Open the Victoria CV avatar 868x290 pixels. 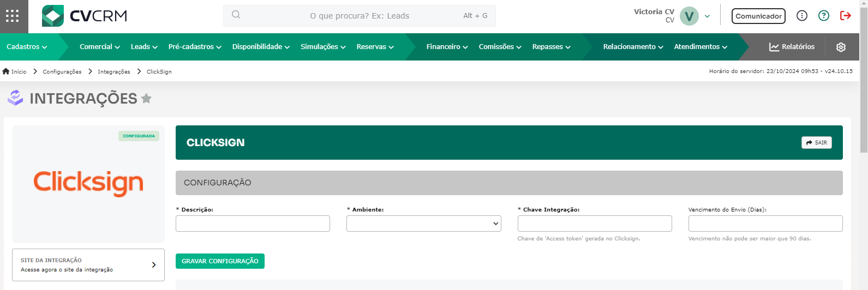[x=689, y=16]
